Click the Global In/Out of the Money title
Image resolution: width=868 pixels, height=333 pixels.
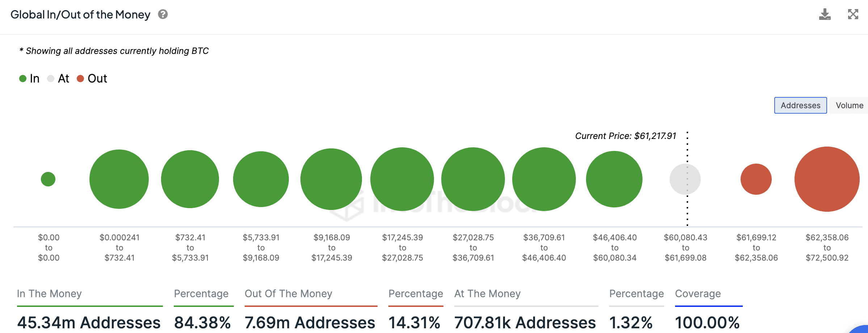pos(80,14)
